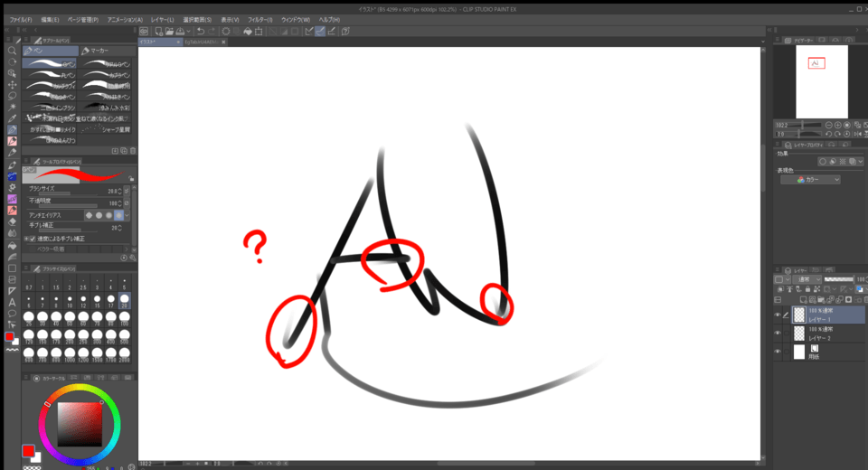Toggle visibility of レイヤー 2
Screen dimensions: 868x470
[x=778, y=334]
